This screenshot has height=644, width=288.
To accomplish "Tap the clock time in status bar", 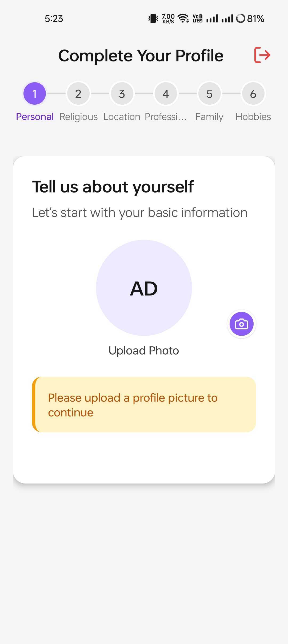I will point(54,18).
